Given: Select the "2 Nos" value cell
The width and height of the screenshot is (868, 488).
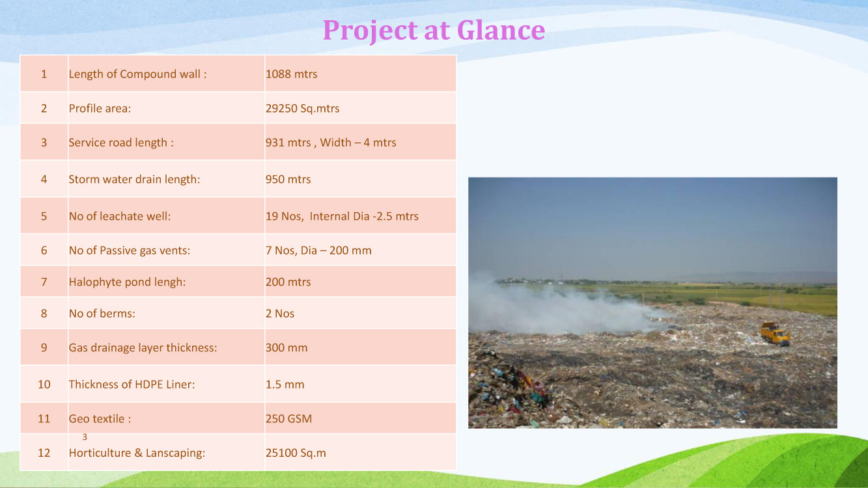Looking at the screenshot, I should click(360, 313).
